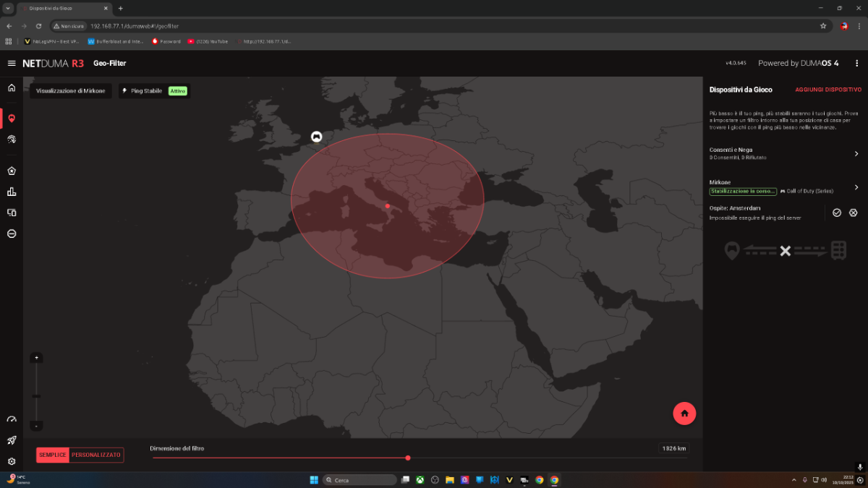Open the speedometer icon in the sidebar
Screen dimensions: 868x488
point(12,420)
